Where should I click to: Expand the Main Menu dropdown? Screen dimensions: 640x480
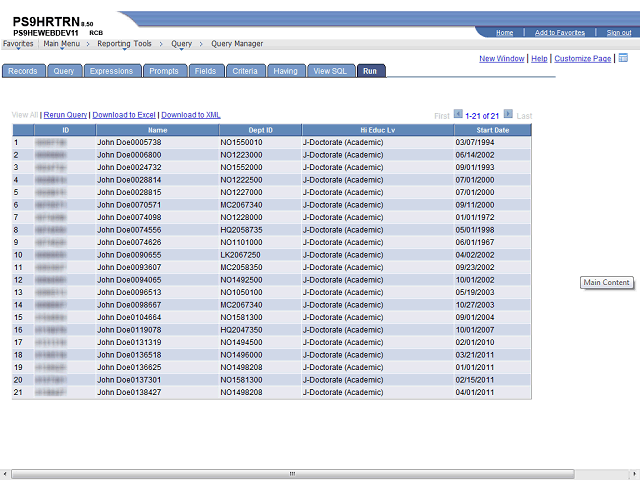(x=62, y=44)
